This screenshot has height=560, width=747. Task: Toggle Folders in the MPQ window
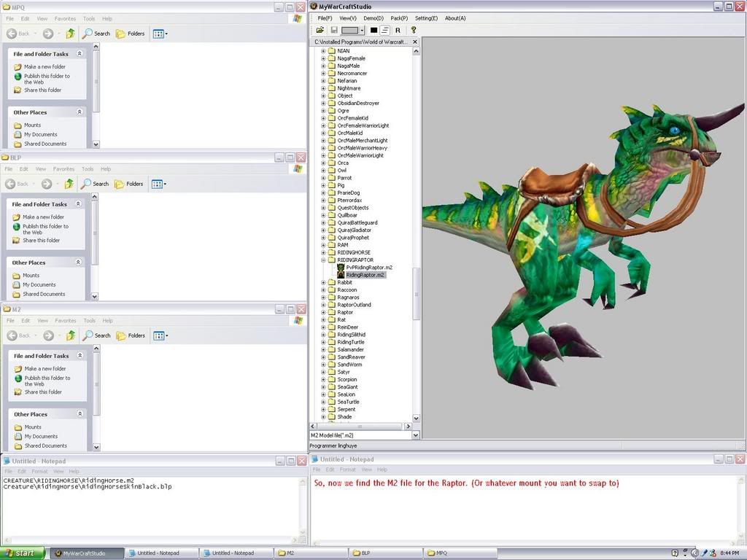click(130, 34)
